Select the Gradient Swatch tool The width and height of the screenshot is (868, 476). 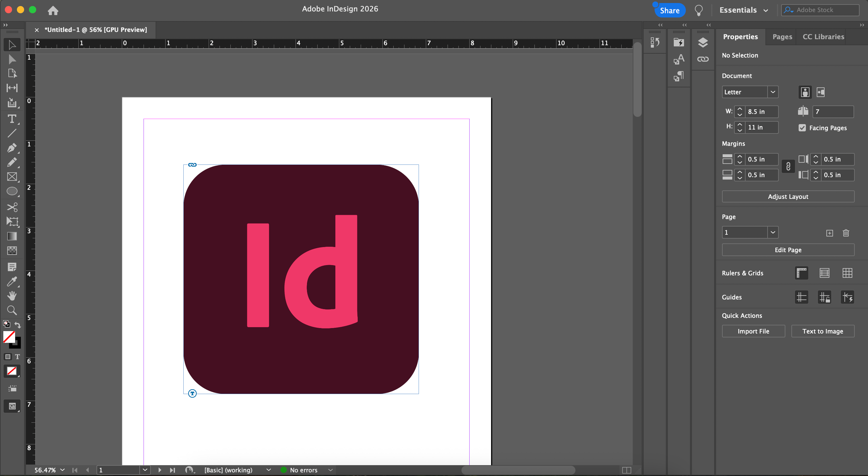tap(12, 236)
